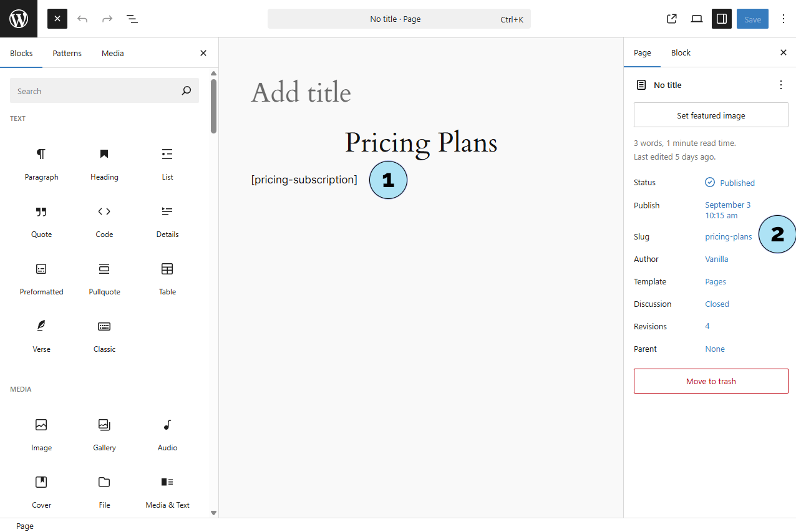Switch to the Block settings tab
This screenshot has width=796, height=532.
click(681, 53)
